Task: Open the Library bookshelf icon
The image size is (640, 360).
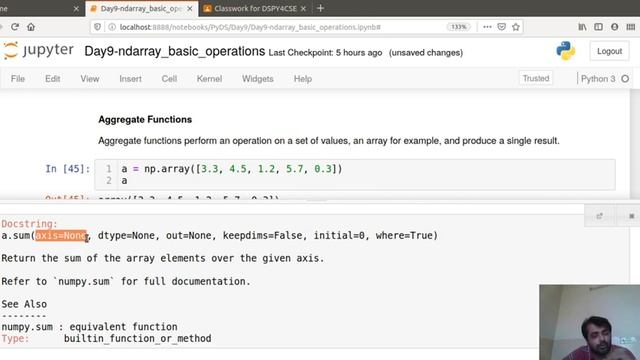Action: coord(582,27)
